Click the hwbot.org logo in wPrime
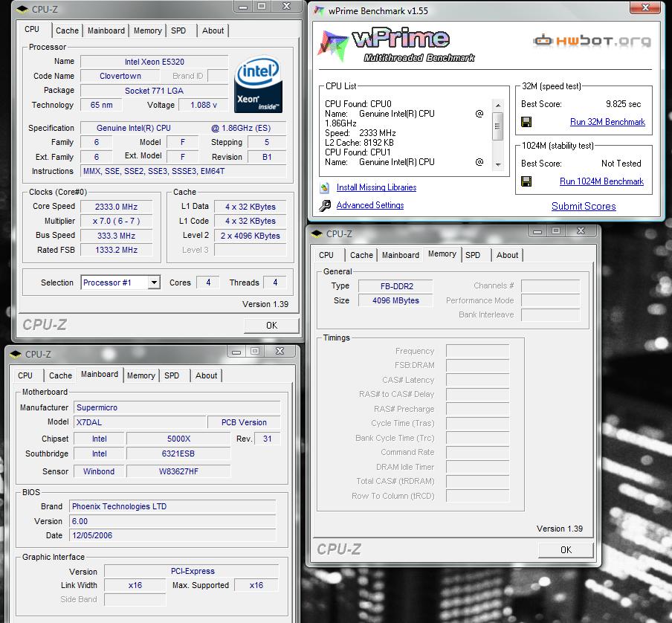This screenshot has width=672, height=623. coord(592,41)
